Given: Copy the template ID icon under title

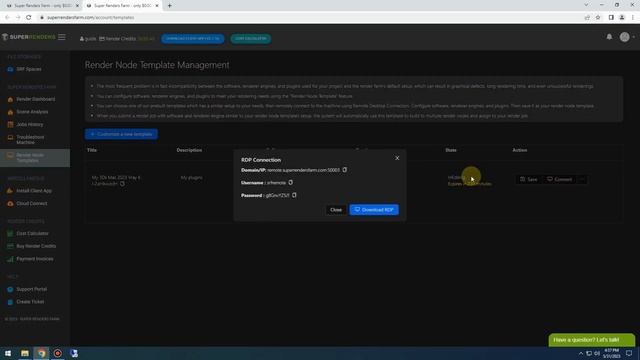Looking at the screenshot, I should (122, 184).
